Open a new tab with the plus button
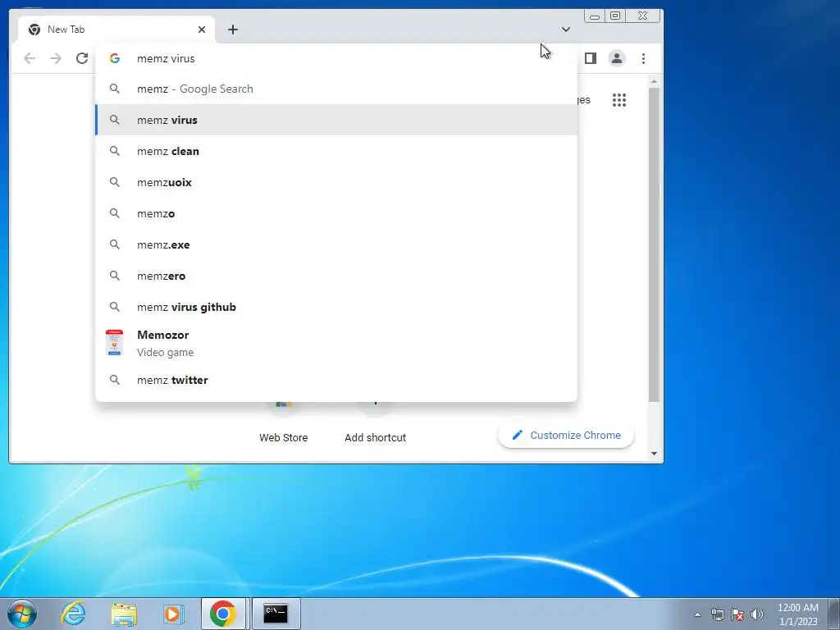840x630 pixels. [x=232, y=30]
